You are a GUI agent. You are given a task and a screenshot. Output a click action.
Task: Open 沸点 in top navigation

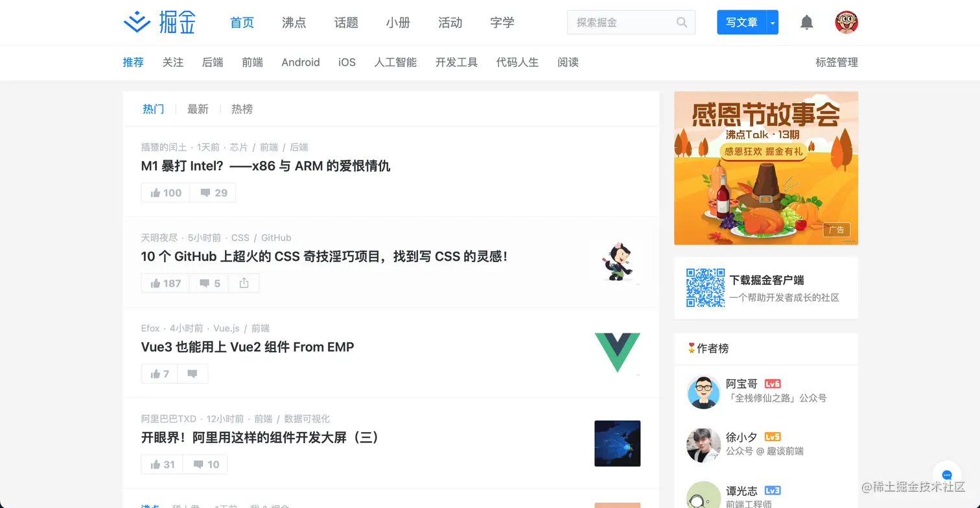pyautogui.click(x=294, y=23)
